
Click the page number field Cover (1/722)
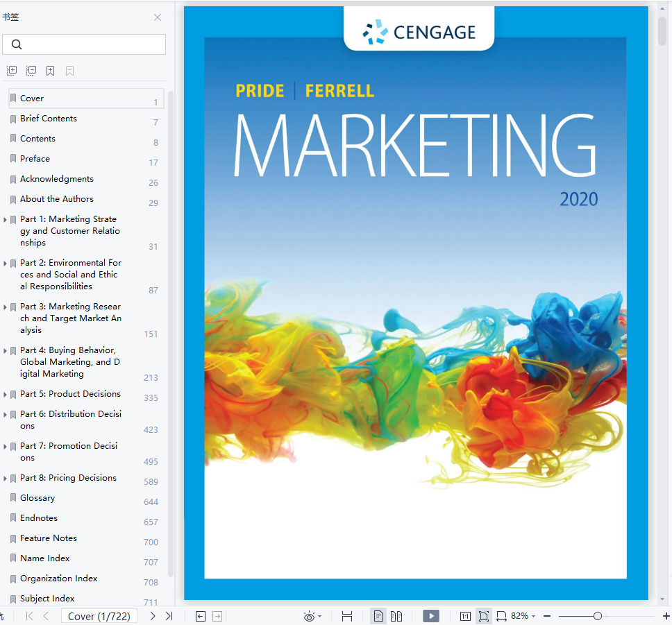click(x=99, y=617)
